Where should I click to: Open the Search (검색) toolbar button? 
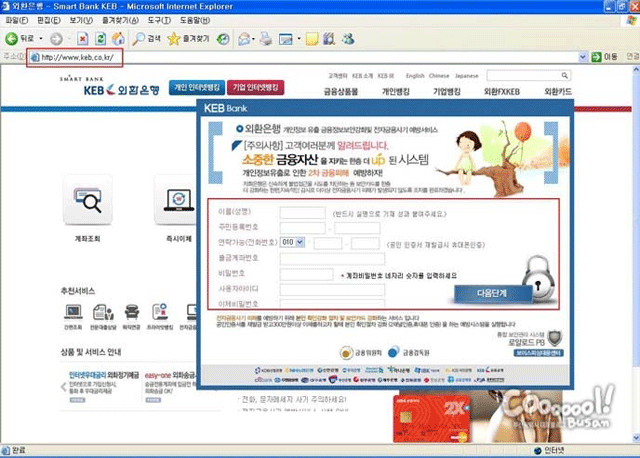click(x=146, y=39)
